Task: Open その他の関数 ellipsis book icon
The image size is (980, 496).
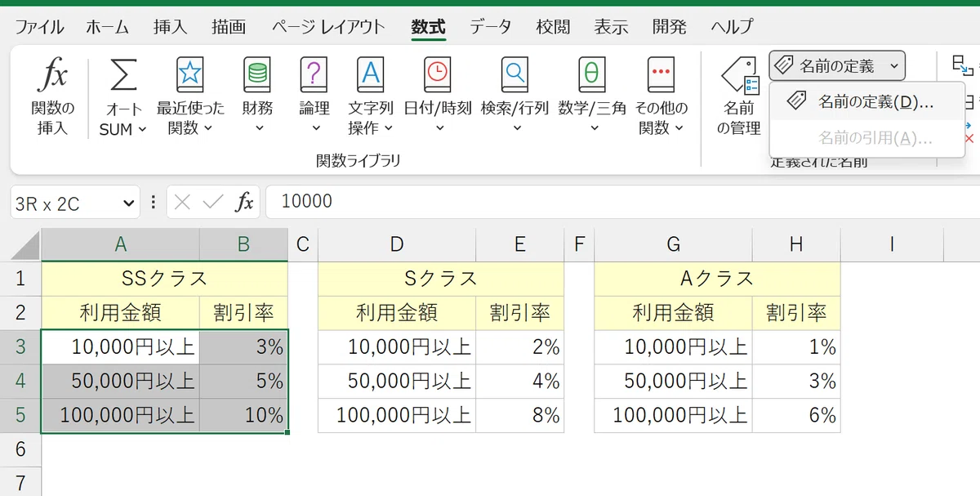Action: pyautogui.click(x=661, y=75)
